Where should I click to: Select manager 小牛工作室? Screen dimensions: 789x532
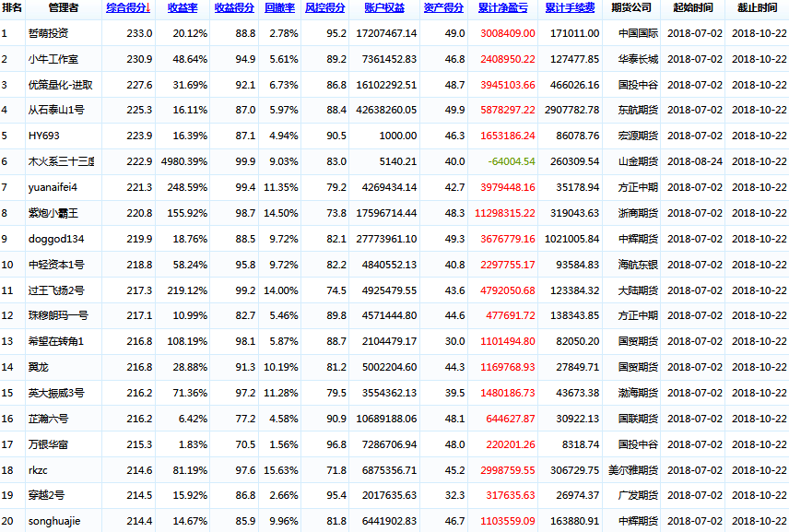(x=53, y=59)
